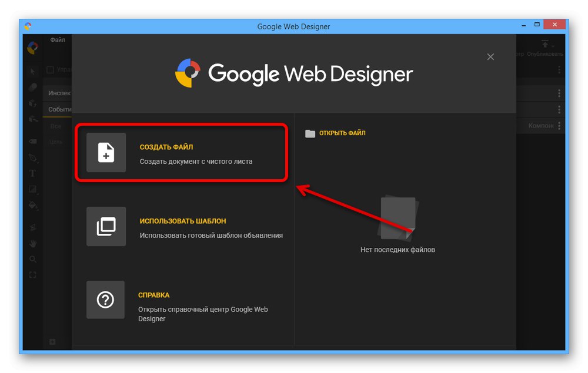Select the Shape rectangle tool in toolbar
The image size is (588, 373).
[x=33, y=190]
